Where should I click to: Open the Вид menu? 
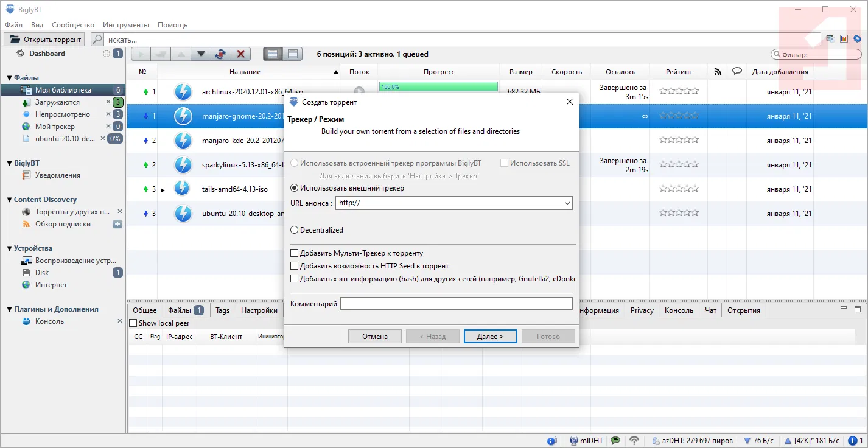point(37,25)
